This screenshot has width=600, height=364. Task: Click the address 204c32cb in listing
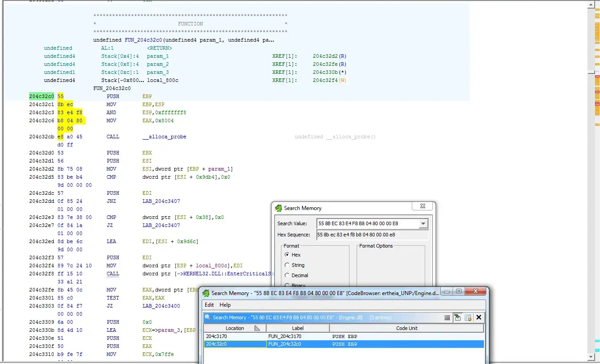pos(42,137)
